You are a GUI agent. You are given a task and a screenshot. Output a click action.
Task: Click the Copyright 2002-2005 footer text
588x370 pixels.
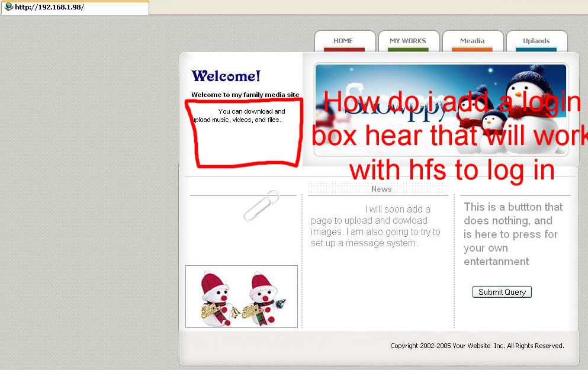pos(477,346)
